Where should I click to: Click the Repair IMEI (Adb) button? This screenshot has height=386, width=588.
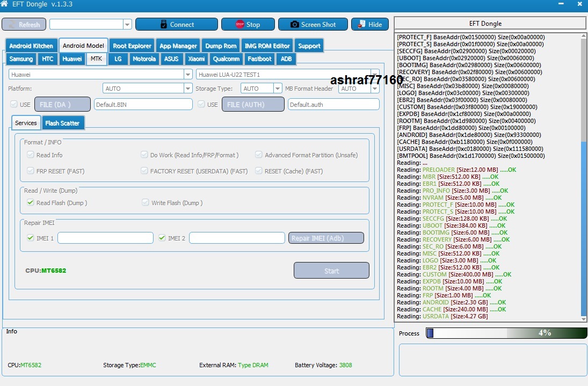[x=326, y=238]
